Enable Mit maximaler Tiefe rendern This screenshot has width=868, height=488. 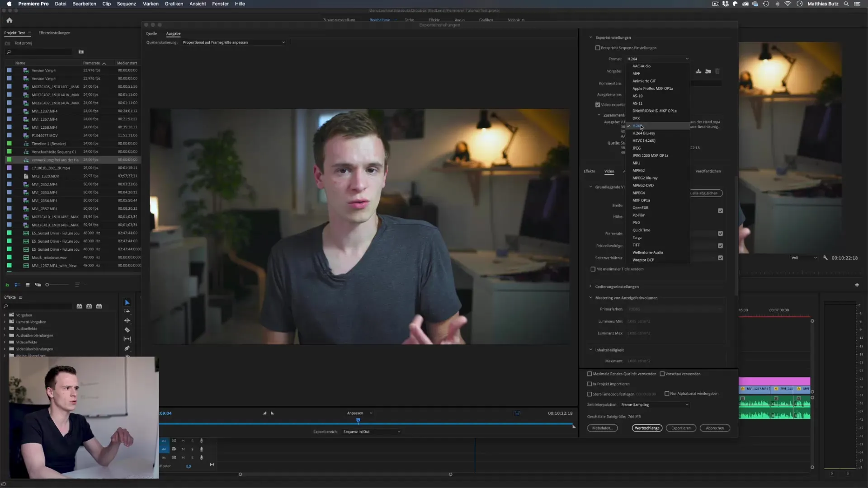593,269
